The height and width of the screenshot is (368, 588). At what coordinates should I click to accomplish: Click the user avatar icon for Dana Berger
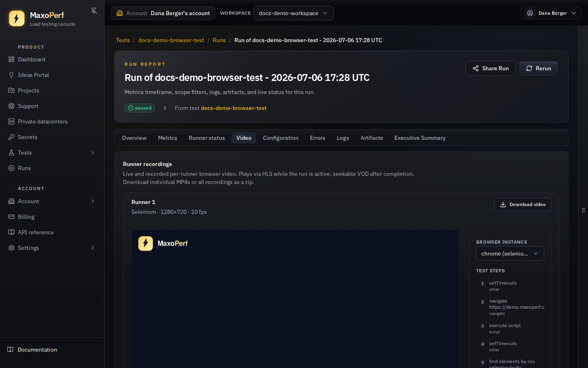530,13
